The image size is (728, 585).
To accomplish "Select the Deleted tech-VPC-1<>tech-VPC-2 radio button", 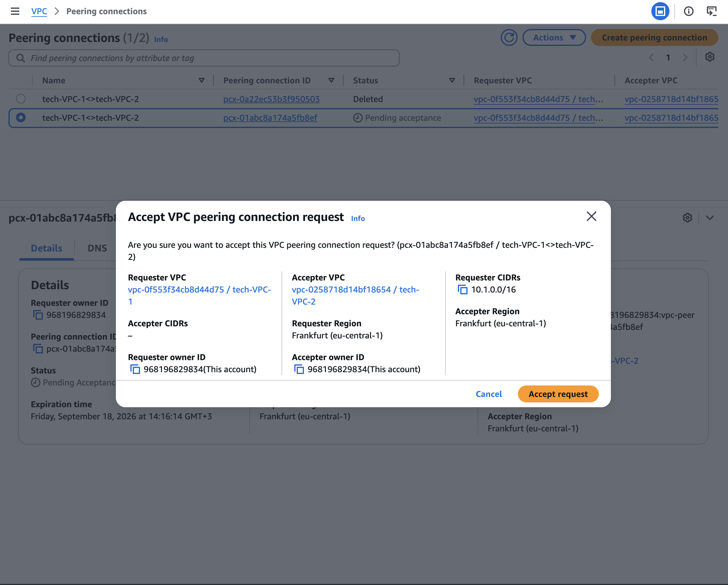I will [21, 99].
